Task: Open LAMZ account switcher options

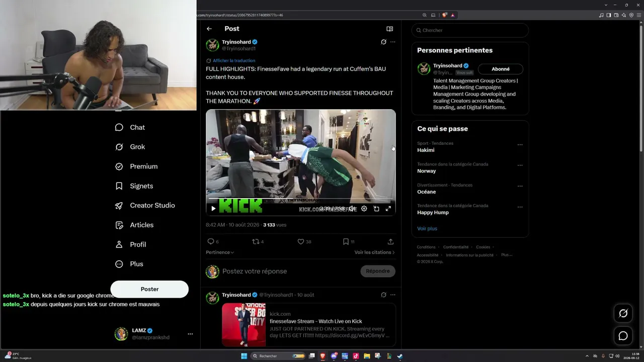Action: pos(190,334)
